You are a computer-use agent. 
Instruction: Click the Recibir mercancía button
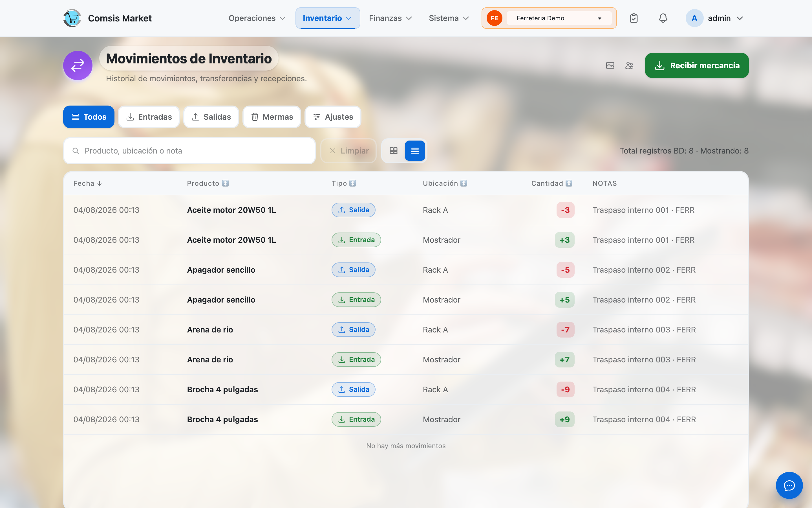pyautogui.click(x=697, y=65)
